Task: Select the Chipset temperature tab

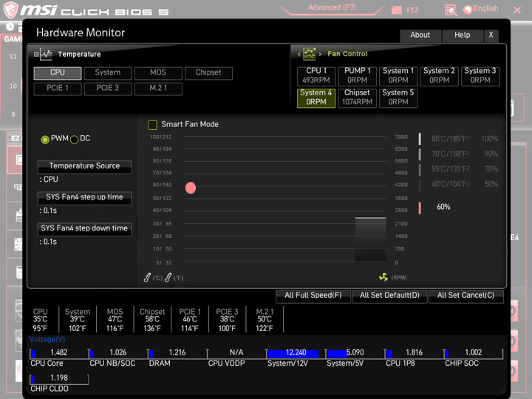Action: tap(208, 72)
